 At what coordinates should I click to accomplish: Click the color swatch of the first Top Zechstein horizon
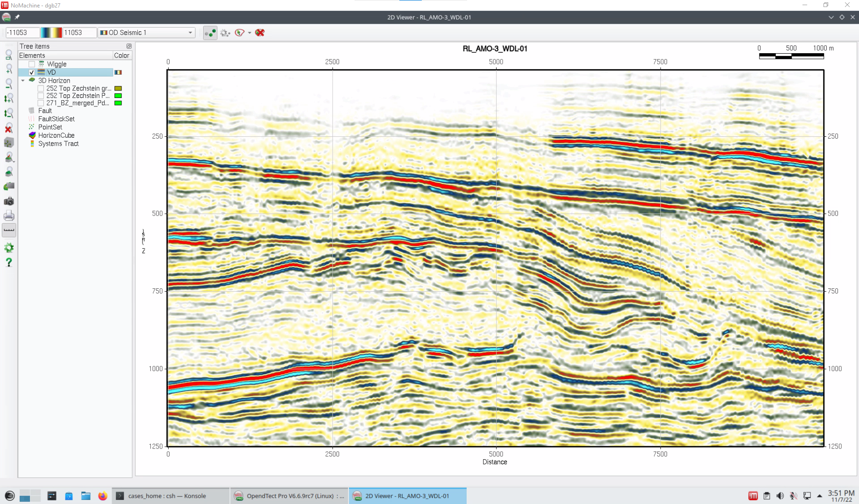point(118,88)
